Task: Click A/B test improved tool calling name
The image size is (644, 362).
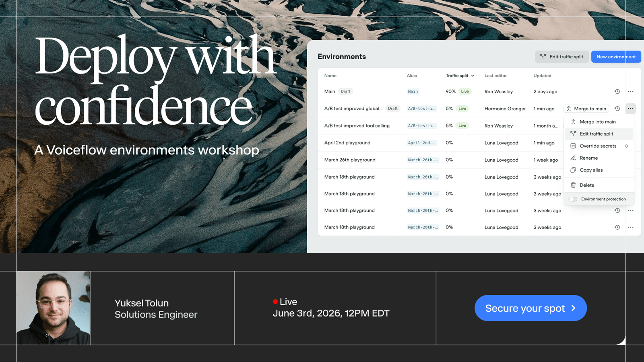Action: [357, 125]
